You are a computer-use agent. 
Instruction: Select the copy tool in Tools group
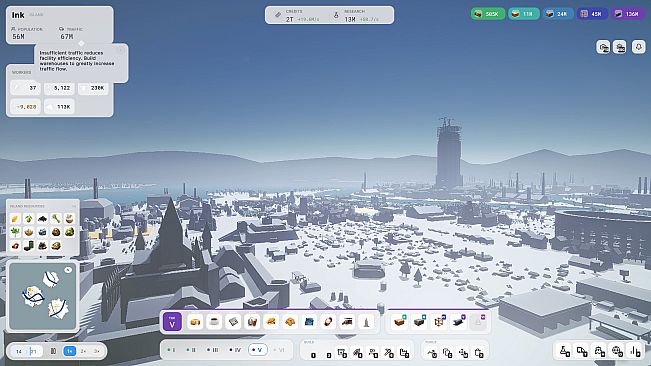[x=448, y=353]
